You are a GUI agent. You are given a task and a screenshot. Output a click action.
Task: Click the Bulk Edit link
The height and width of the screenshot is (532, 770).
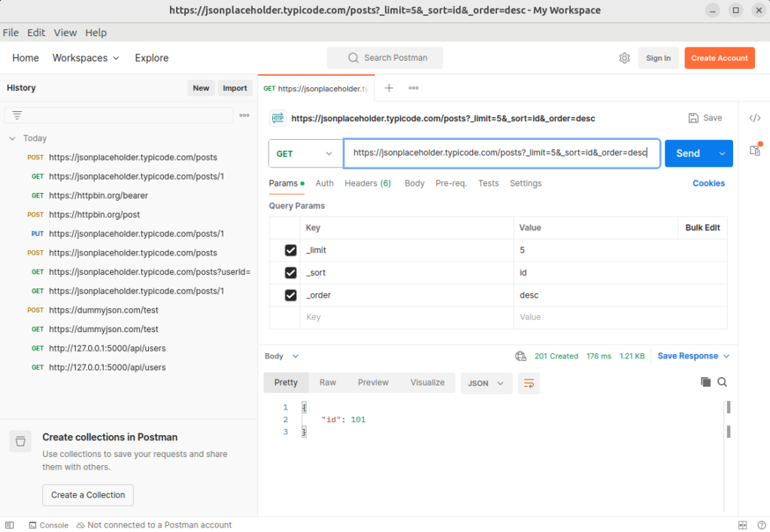[702, 228]
